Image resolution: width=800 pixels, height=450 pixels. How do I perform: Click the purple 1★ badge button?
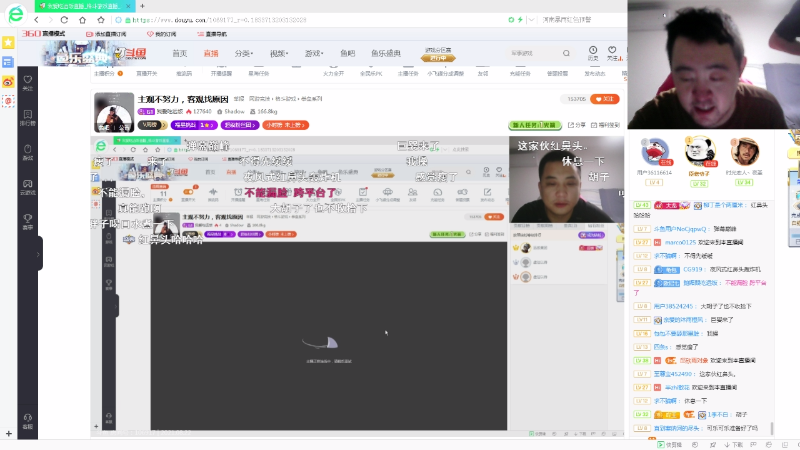click(x=194, y=125)
